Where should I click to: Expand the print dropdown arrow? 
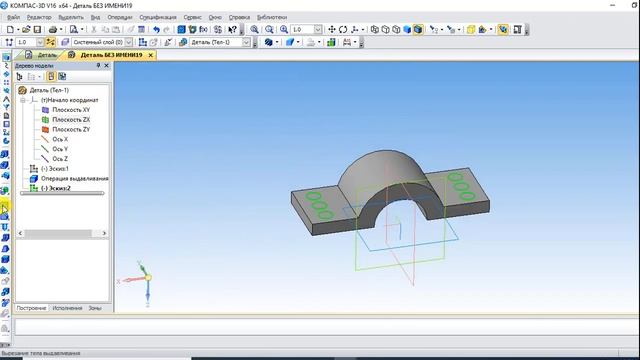tap(61, 29)
